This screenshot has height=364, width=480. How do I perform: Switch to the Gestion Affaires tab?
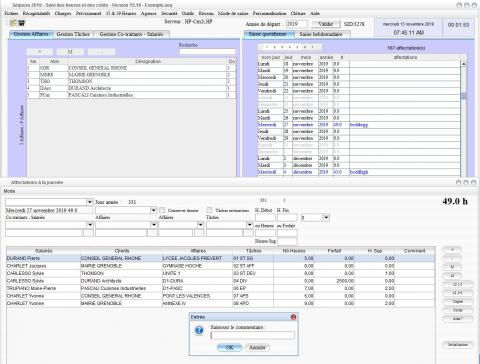(x=31, y=34)
